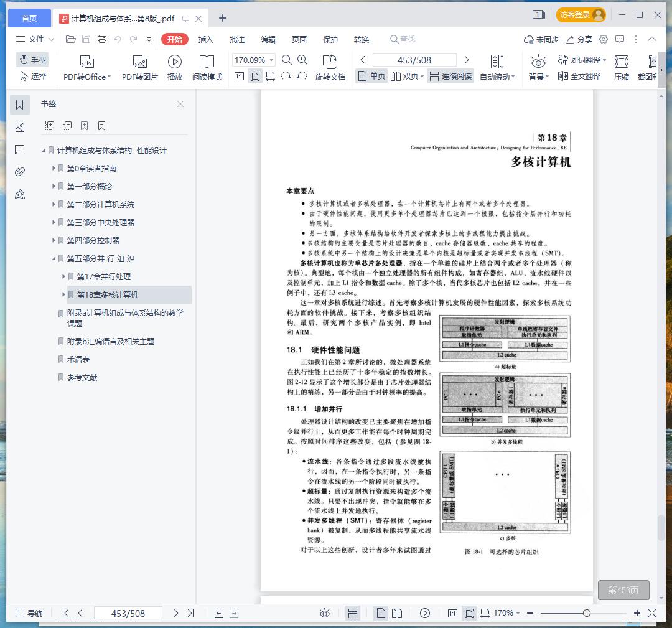Start slideshow playback from the toolbar
The width and height of the screenshot is (672, 628).
pos(174,68)
